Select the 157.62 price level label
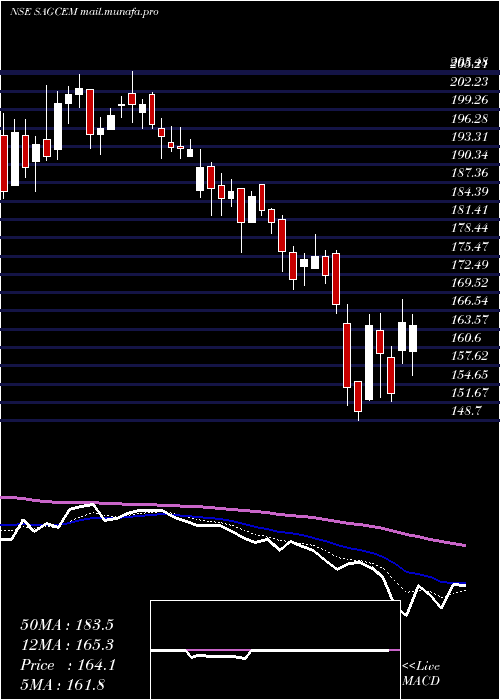The width and height of the screenshot is (500, 700). [469, 356]
